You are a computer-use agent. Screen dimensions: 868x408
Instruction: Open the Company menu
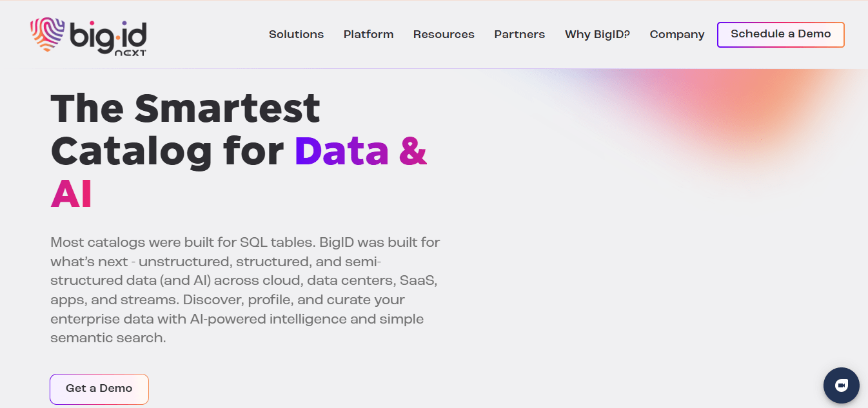click(676, 35)
